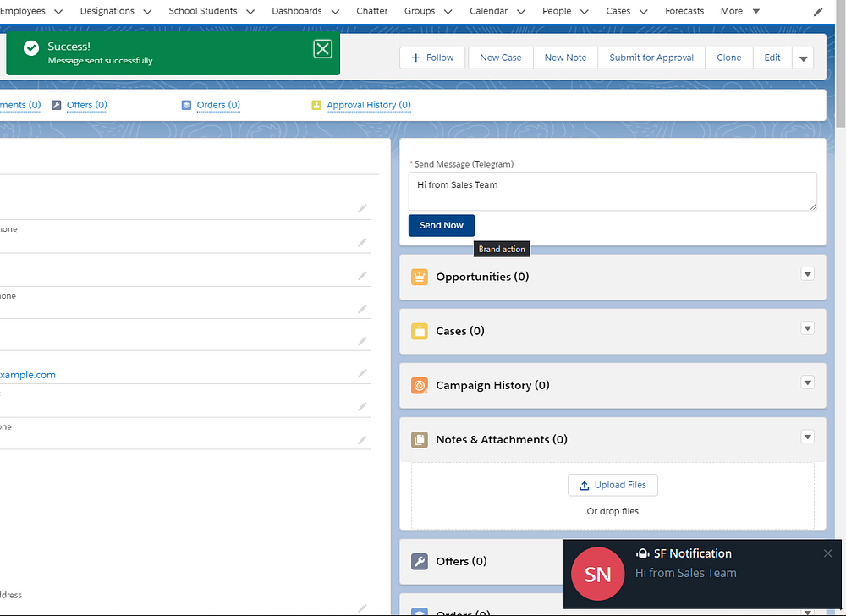Image resolution: width=846 pixels, height=616 pixels.
Task: Click edit pencil for the address field
Action: [362, 608]
